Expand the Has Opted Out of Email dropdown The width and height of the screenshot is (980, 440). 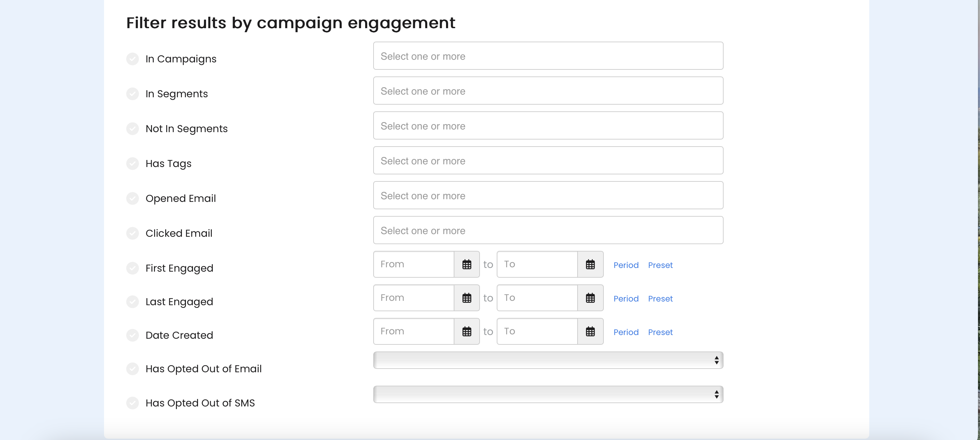pos(548,360)
